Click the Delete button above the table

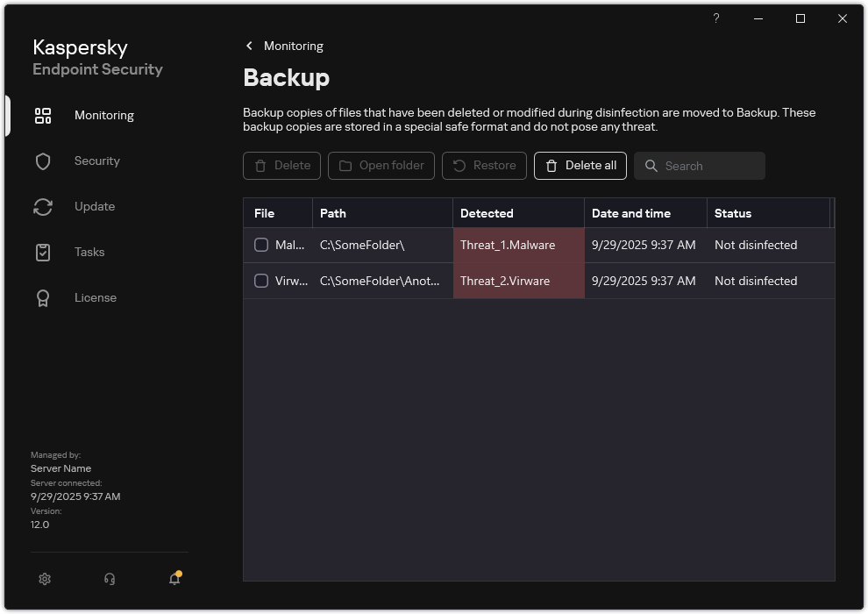[x=281, y=166]
